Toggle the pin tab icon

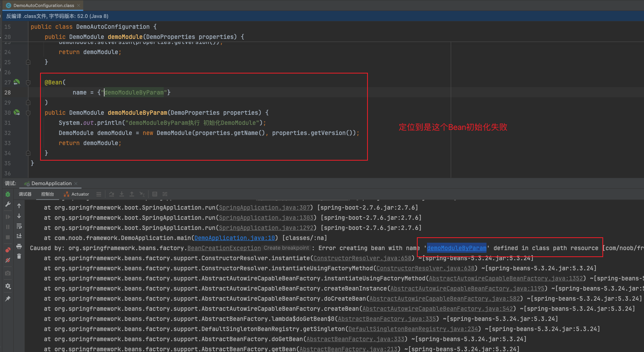coord(8,299)
